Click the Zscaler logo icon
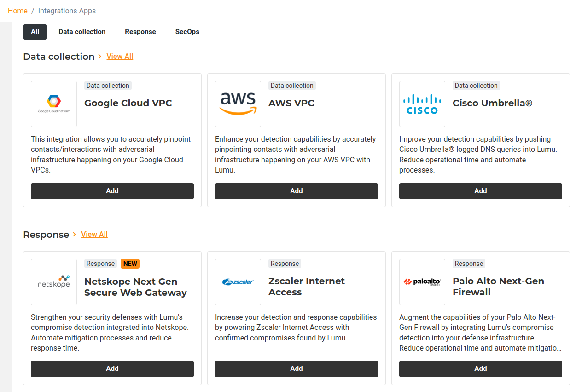 pos(238,282)
